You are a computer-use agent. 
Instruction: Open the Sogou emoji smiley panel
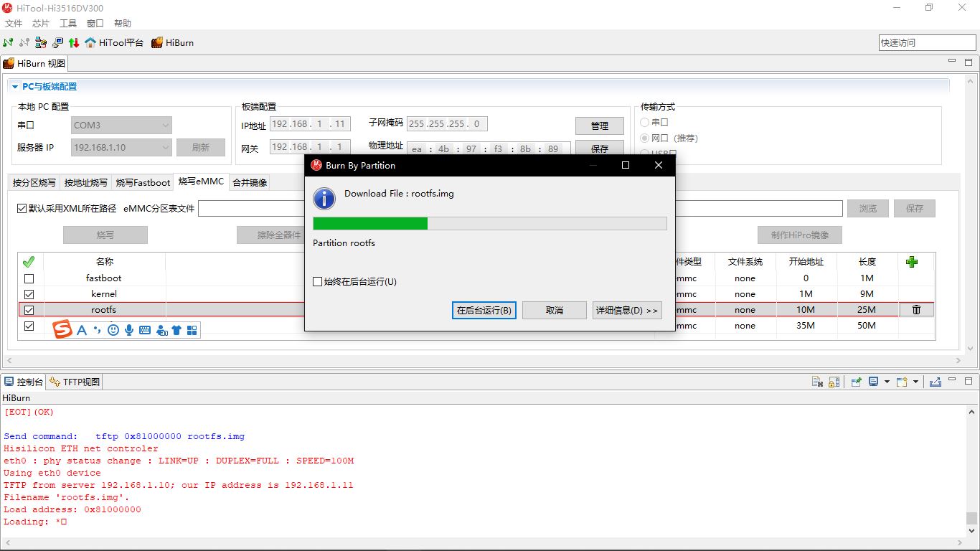[x=113, y=330]
